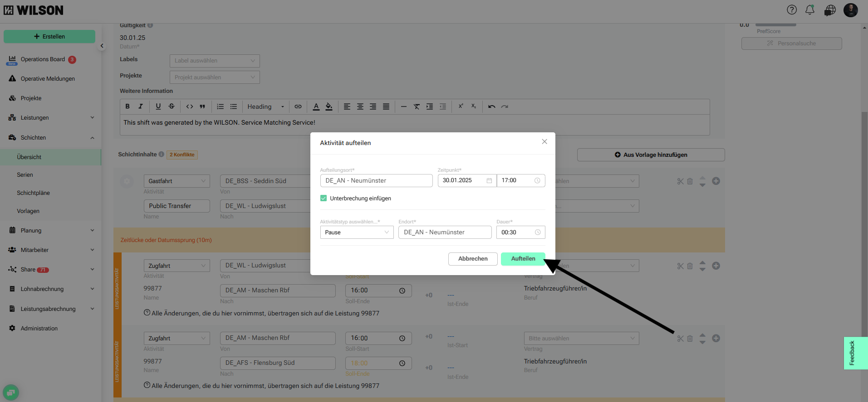Add activity after the Flensburg Süd Zugfahrt
This screenshot has height=402, width=868.
pos(716,338)
